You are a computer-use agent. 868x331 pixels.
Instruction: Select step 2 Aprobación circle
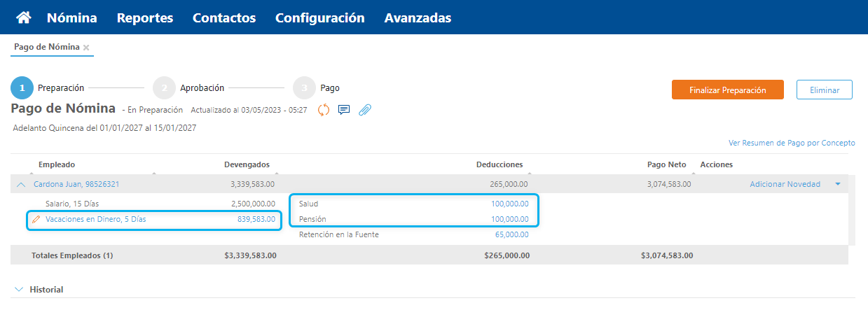(164, 88)
